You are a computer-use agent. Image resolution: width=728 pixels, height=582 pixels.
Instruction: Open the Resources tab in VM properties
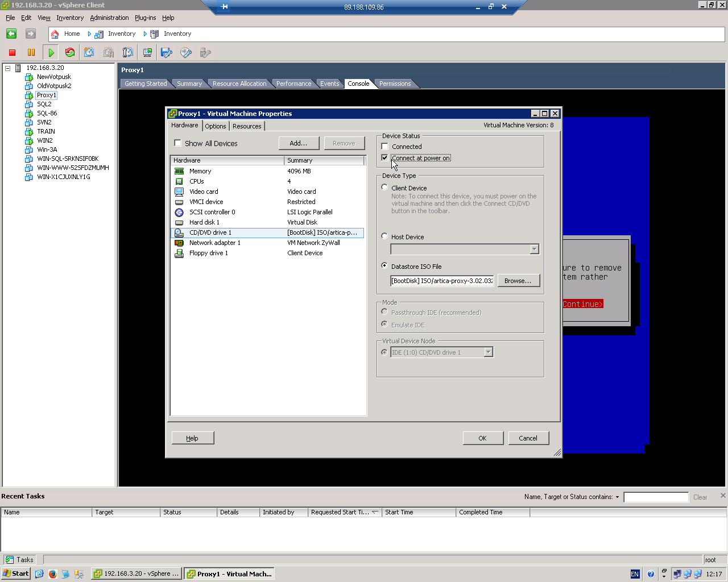tap(247, 126)
